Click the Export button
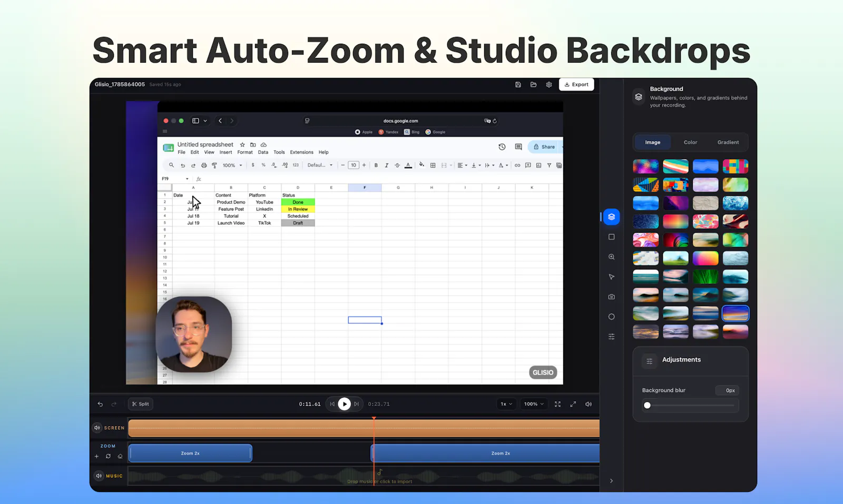 [576, 84]
